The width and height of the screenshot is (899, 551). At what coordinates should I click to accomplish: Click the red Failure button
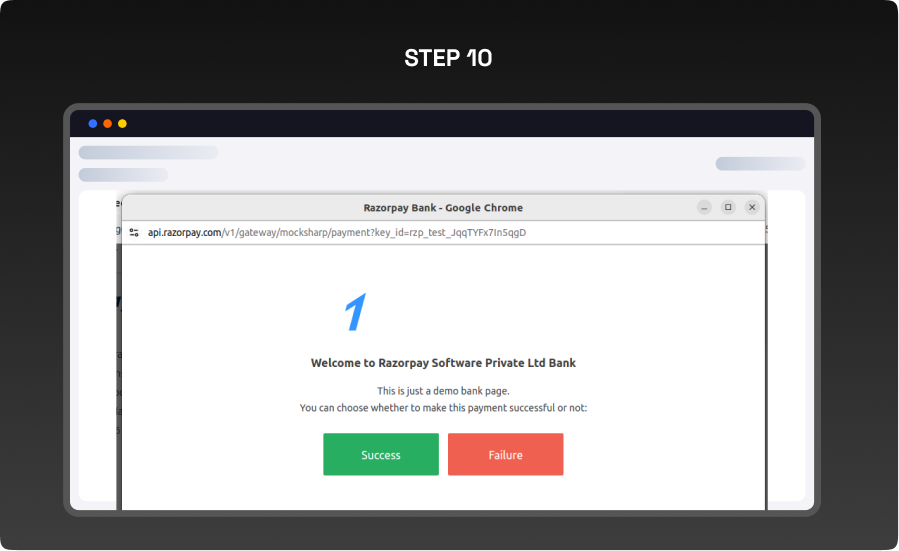coord(505,455)
